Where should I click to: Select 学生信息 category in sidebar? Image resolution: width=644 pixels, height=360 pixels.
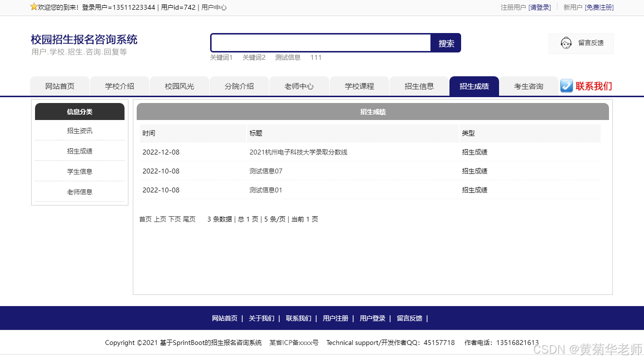80,171
